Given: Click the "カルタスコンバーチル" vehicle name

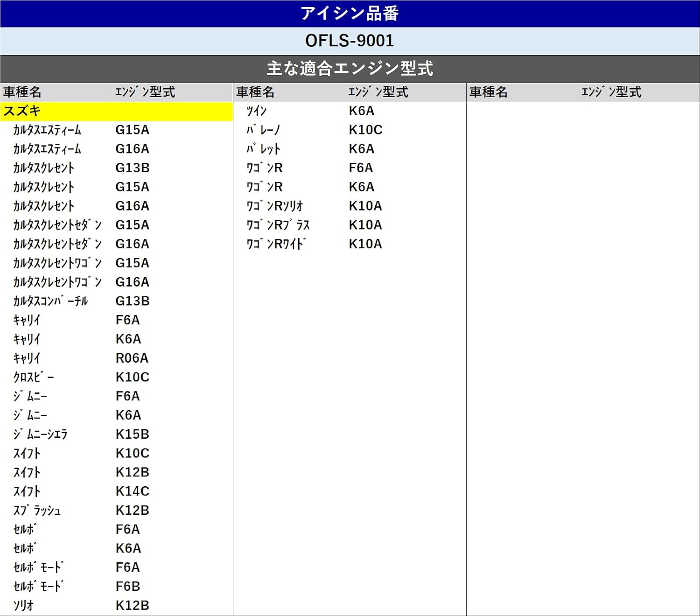Looking at the screenshot, I should (50, 301).
